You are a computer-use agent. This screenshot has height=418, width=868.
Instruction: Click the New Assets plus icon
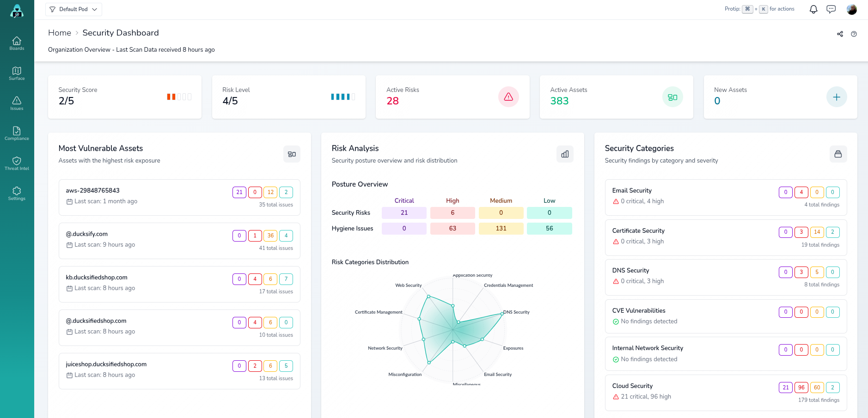(x=836, y=97)
